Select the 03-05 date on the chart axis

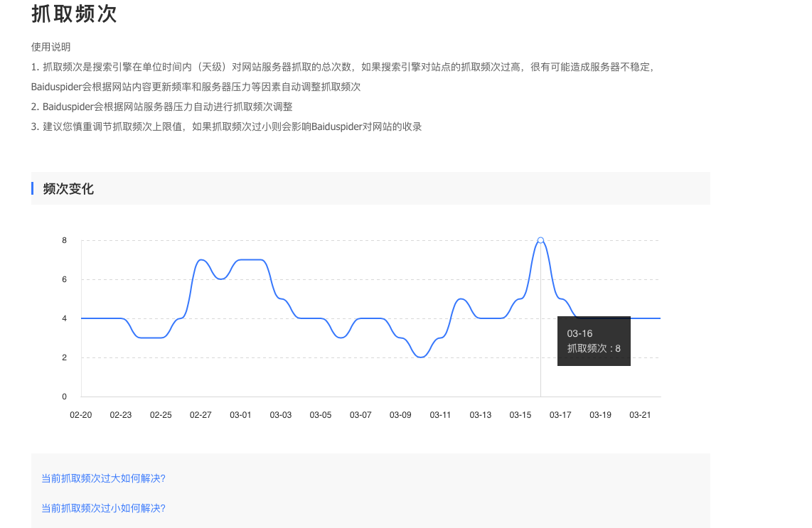click(x=321, y=415)
